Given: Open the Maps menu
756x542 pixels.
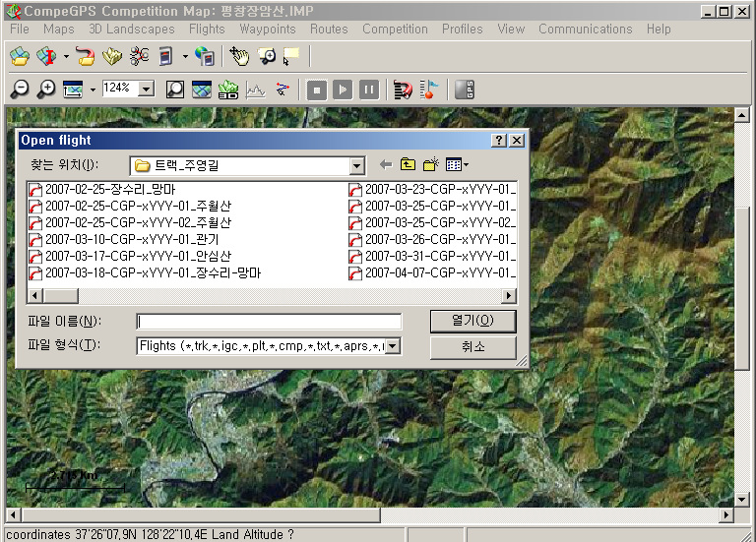Looking at the screenshot, I should pos(59,29).
